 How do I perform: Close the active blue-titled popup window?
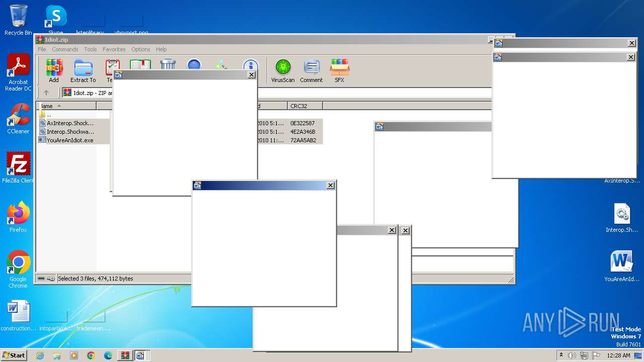click(331, 186)
